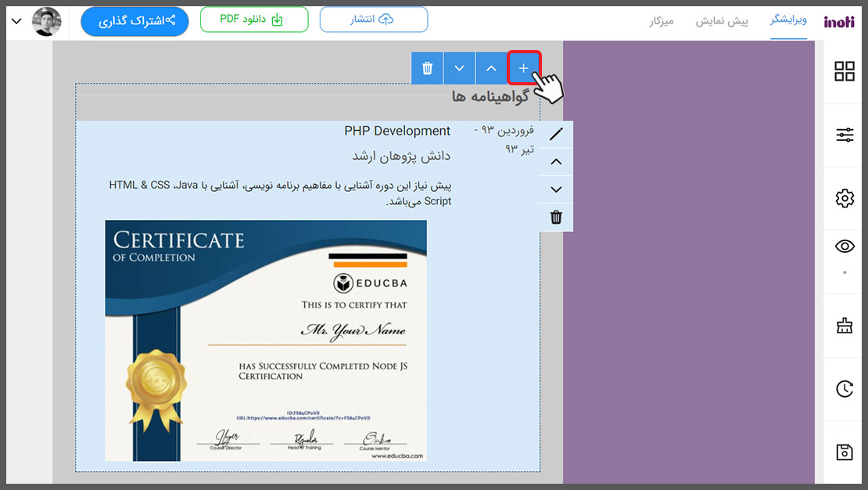Image resolution: width=868 pixels, height=490 pixels.
Task: Toggle visibility with the eye icon
Action: pos(845,247)
